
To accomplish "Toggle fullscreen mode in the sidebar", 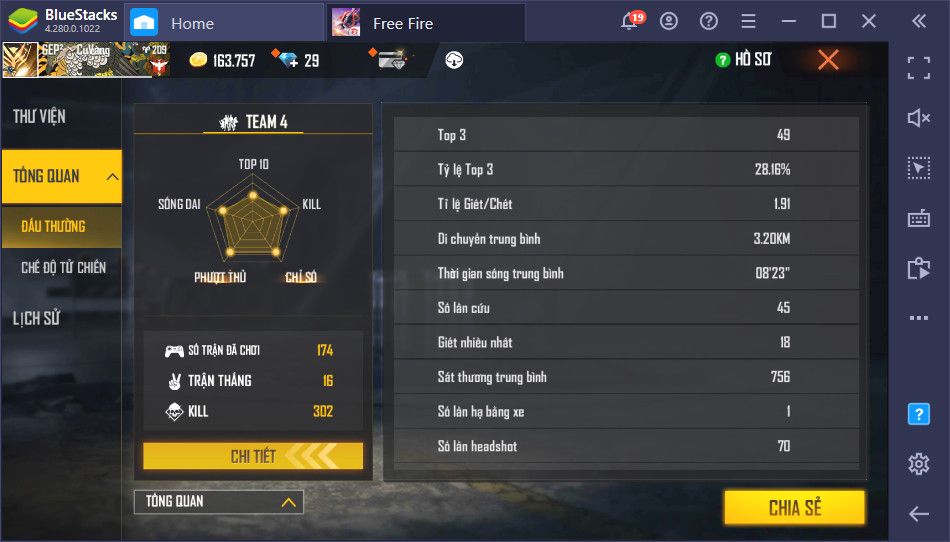I will (x=918, y=68).
